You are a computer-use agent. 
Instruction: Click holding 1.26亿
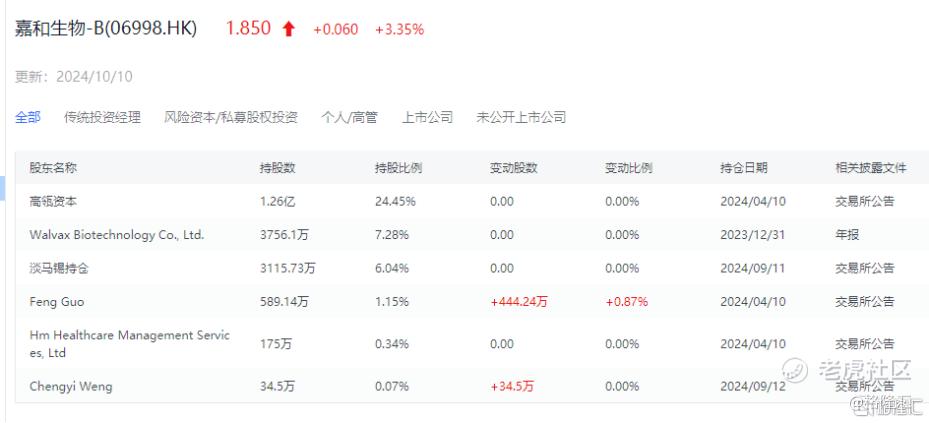(277, 201)
